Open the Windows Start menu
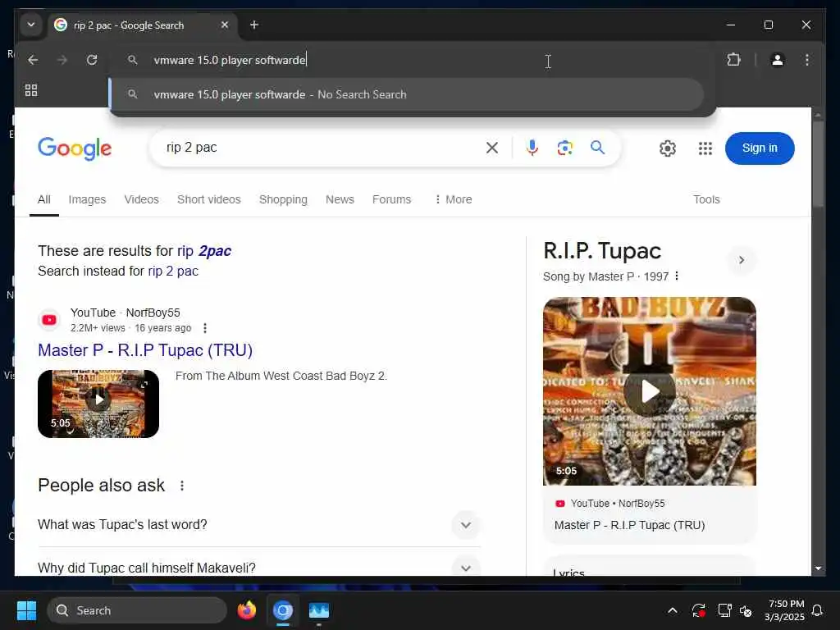This screenshot has height=630, width=840. click(25, 610)
